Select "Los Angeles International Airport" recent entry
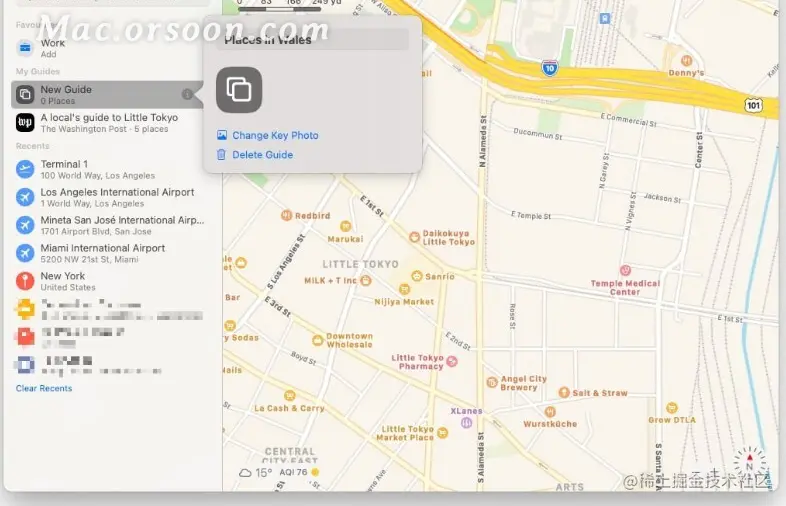Image resolution: width=786 pixels, height=506 pixels. pyautogui.click(x=109, y=197)
